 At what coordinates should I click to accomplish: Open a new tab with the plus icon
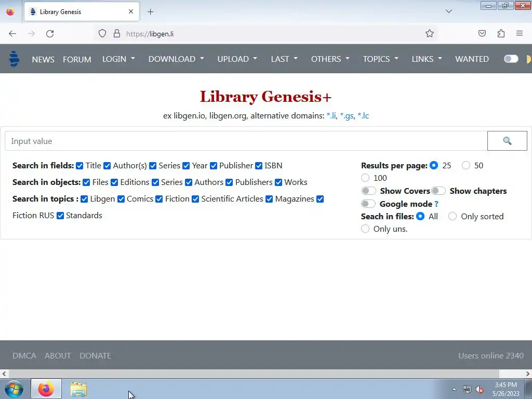point(150,12)
